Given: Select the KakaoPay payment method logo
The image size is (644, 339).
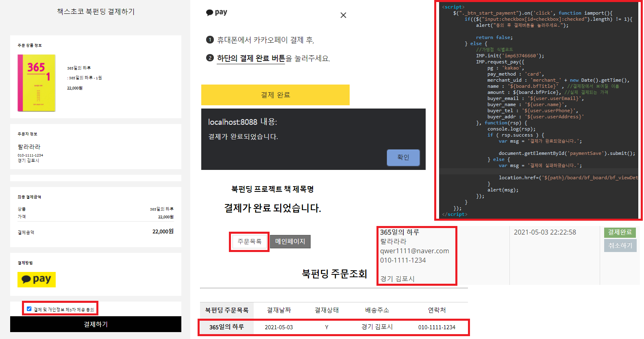Looking at the screenshot, I should pyautogui.click(x=37, y=280).
